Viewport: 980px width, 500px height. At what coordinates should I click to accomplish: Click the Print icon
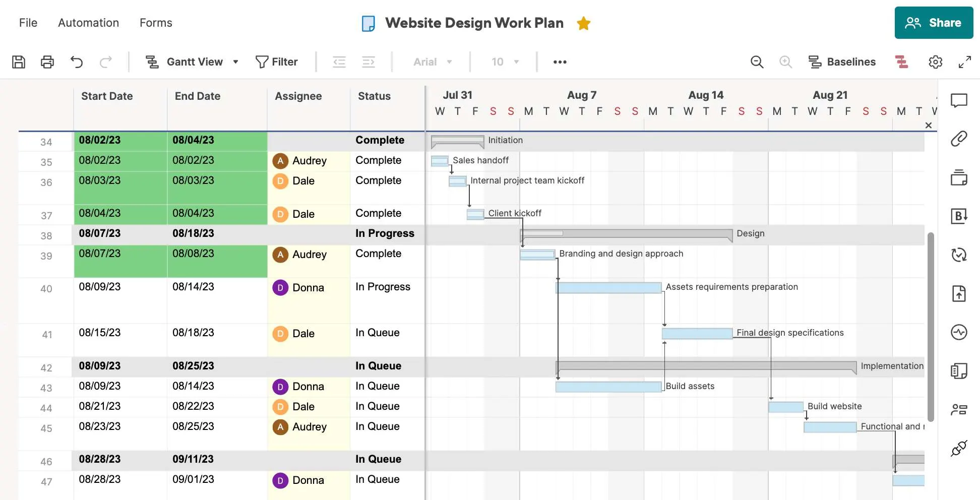tap(47, 61)
